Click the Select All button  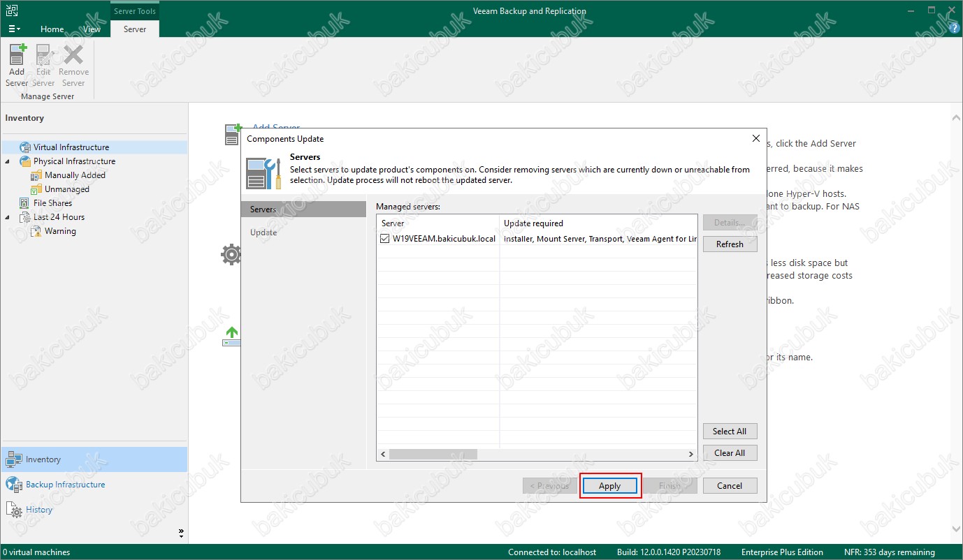click(x=730, y=432)
